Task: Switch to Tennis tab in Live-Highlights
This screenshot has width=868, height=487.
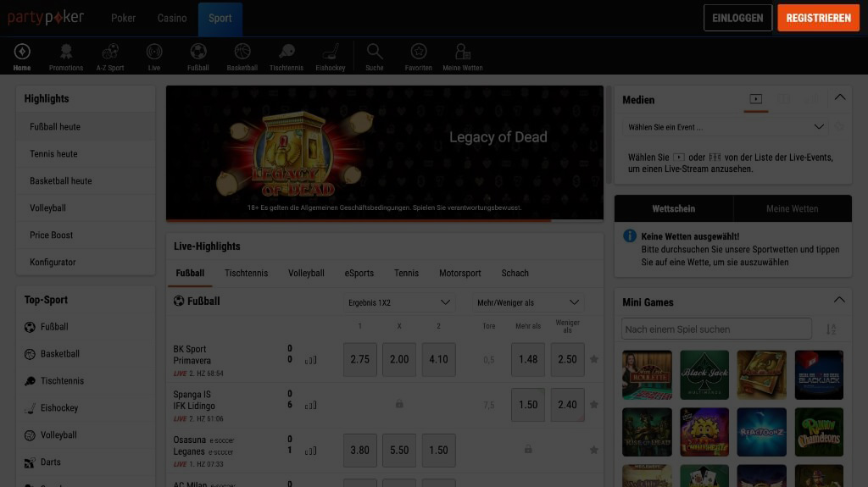Action: click(406, 274)
